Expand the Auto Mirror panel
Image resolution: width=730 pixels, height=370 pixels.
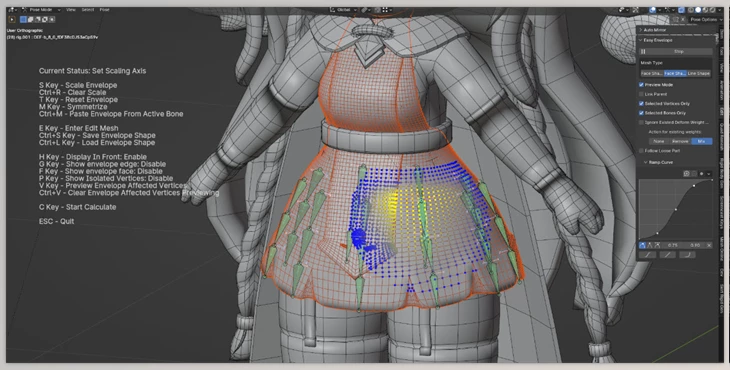tap(654, 30)
